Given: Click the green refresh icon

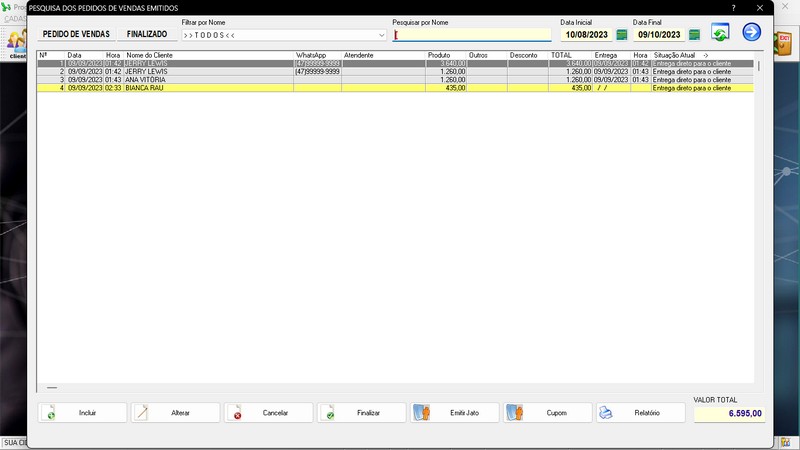Looking at the screenshot, I should 720,33.
